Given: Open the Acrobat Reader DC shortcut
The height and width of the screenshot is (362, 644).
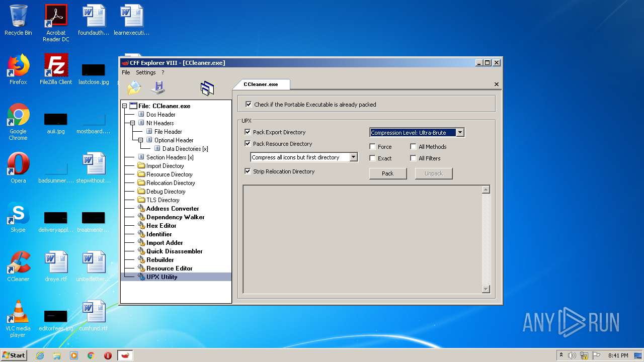Looking at the screenshot, I should 56,23.
